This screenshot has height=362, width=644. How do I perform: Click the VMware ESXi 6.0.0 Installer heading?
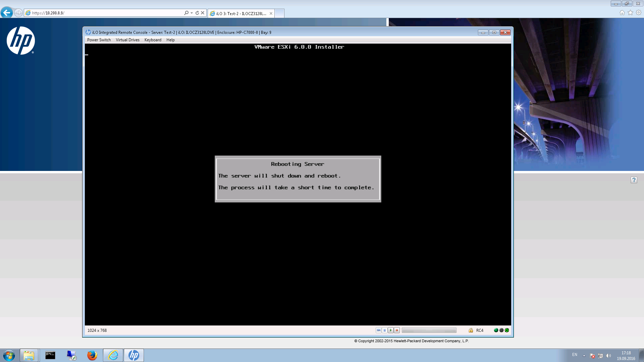coord(299,47)
